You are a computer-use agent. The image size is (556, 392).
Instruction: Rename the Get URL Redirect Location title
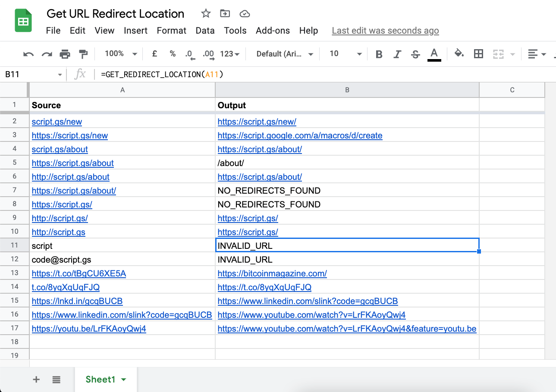[x=115, y=14]
